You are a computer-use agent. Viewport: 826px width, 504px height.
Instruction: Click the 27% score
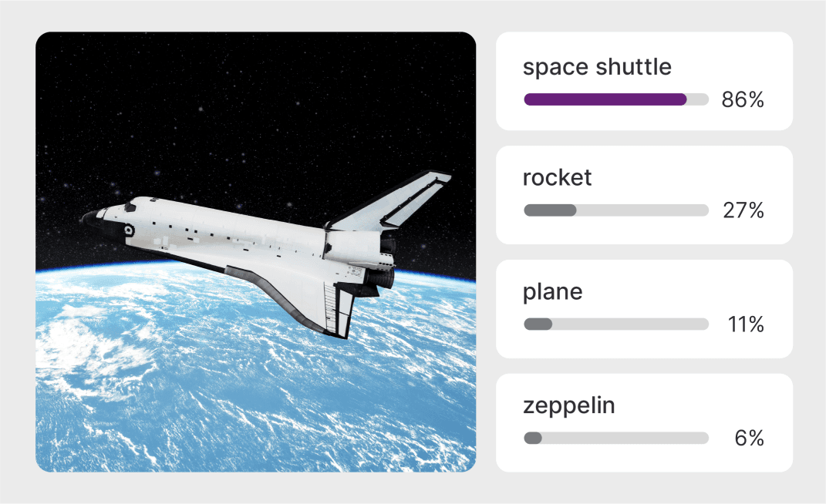[x=742, y=210]
